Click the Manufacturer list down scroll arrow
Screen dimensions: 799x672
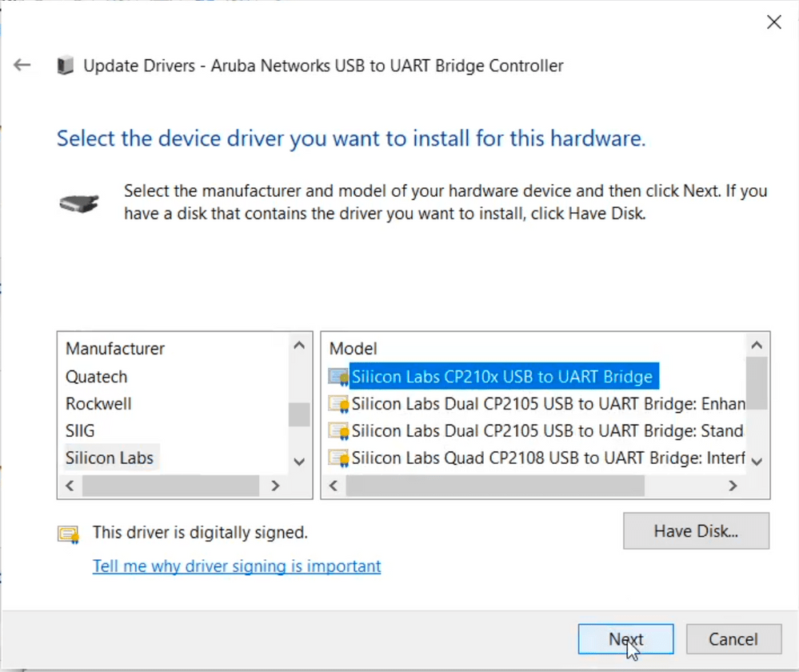coord(298,462)
